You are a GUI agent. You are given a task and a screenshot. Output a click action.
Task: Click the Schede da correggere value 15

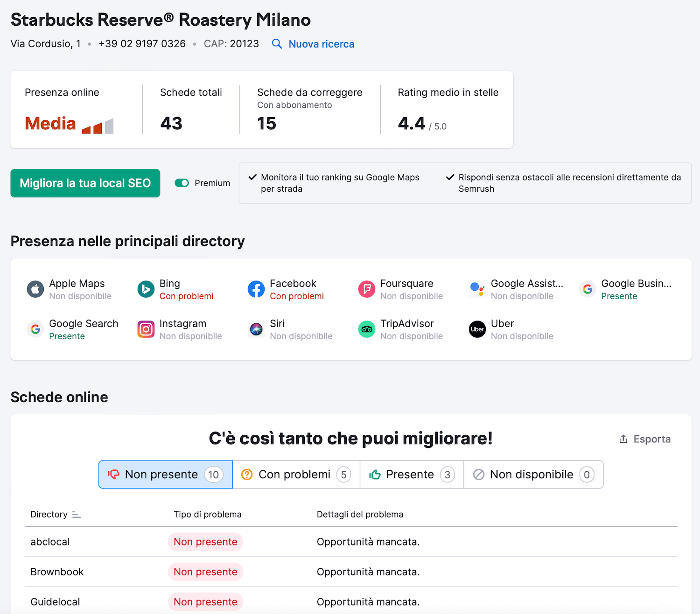[267, 124]
